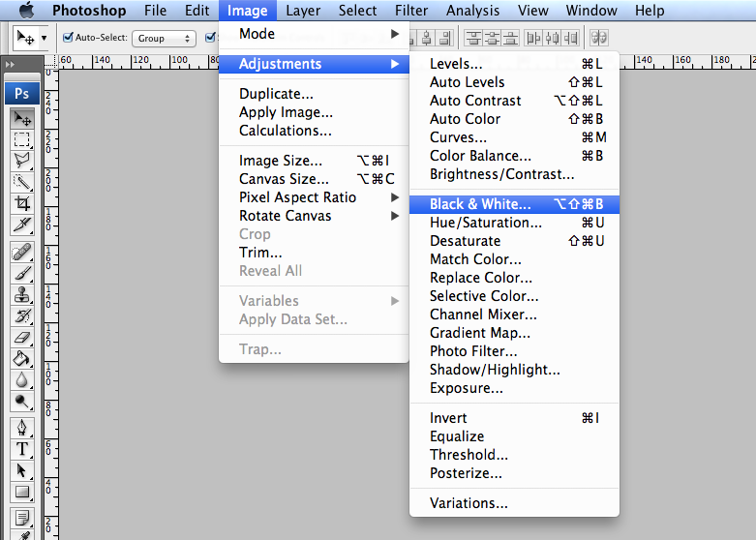Viewport: 756px width, 540px height.
Task: Select the Eraser tool
Action: (22, 337)
